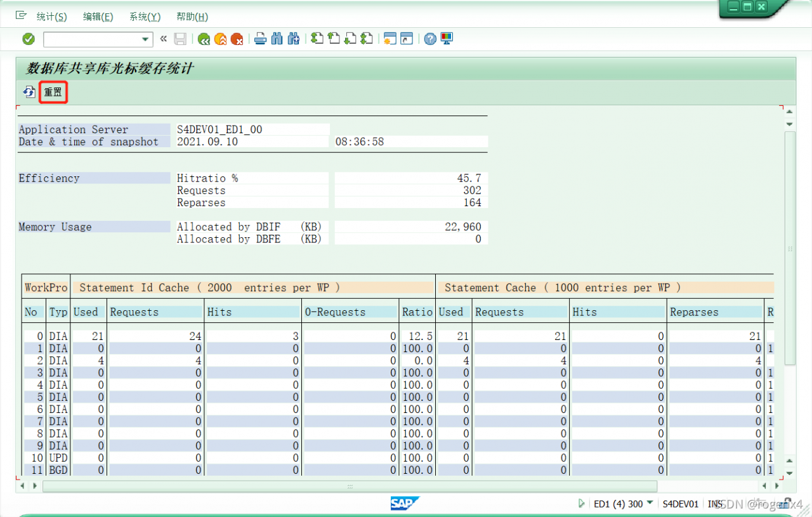Viewport: 812px width, 517px height.
Task: Click the Find binoculars icon
Action: [x=277, y=39]
